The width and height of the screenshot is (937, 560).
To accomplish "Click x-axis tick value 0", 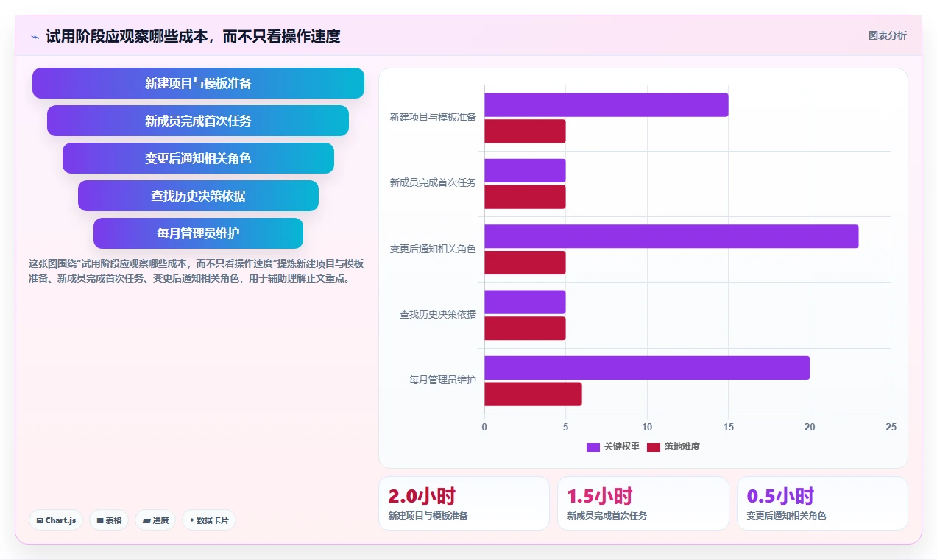I will coord(484,427).
